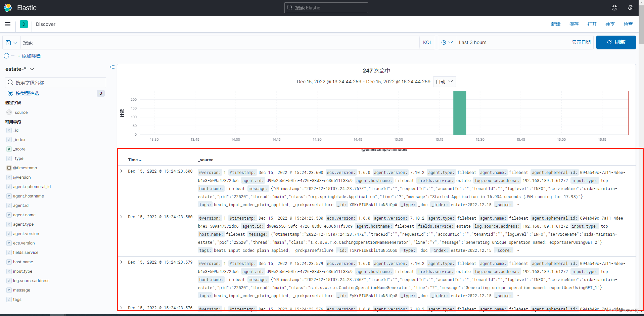Select the fields.service field

[26, 253]
